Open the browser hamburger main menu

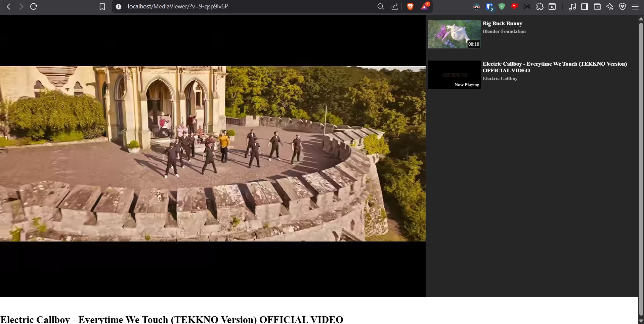(635, 6)
